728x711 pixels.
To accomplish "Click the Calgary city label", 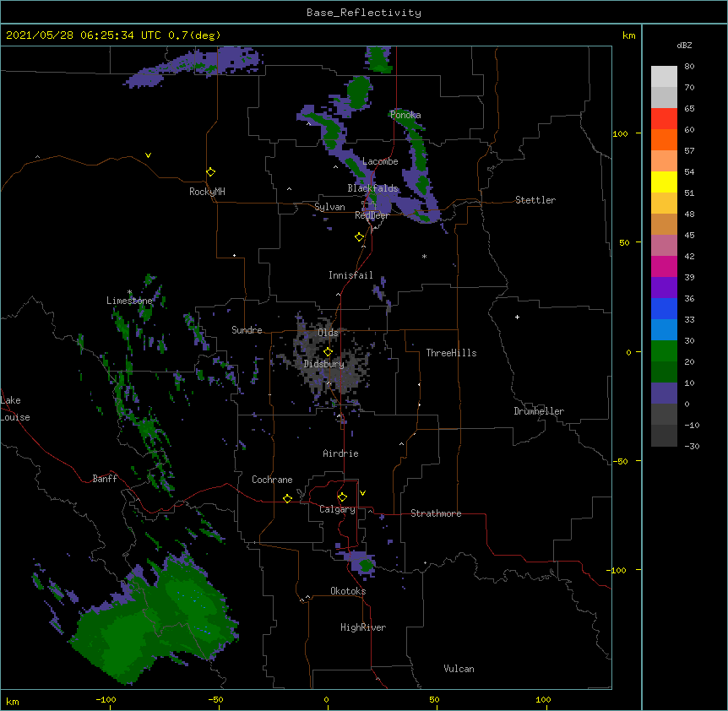I will (337, 509).
